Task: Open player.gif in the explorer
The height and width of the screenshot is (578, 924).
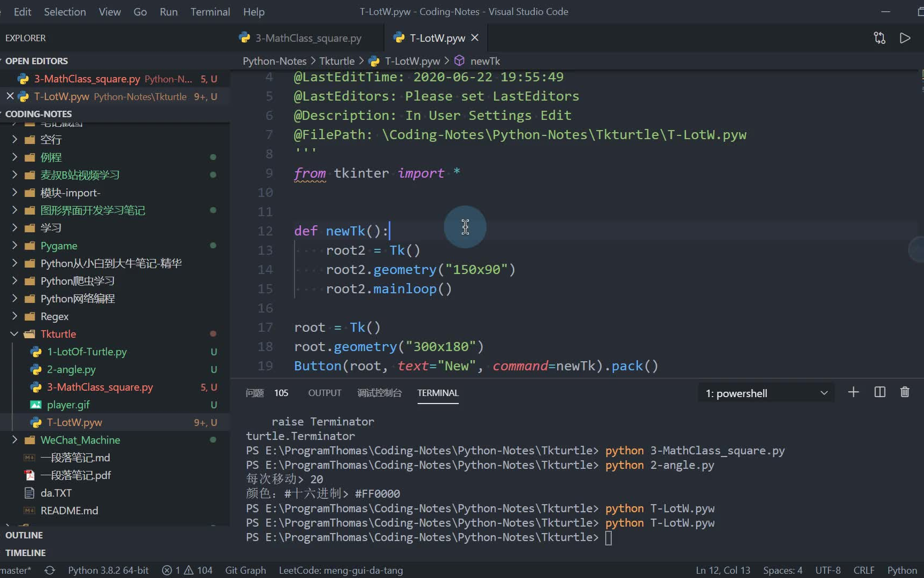Action: pyautogui.click(x=68, y=405)
